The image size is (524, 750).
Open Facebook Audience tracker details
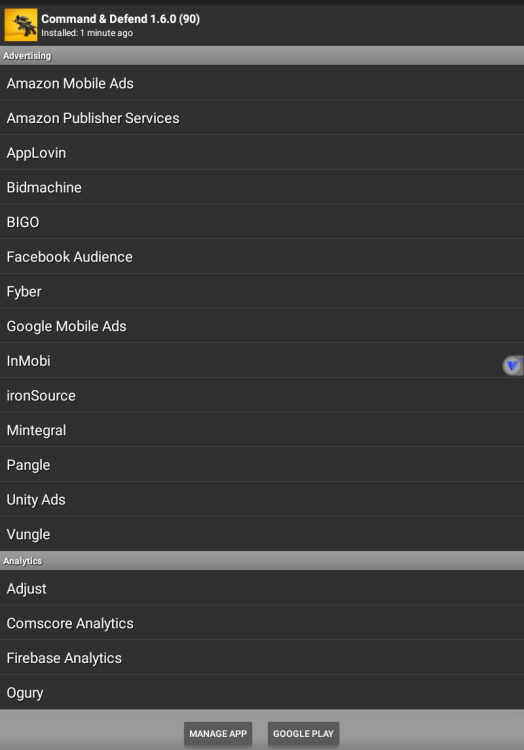pos(262,257)
